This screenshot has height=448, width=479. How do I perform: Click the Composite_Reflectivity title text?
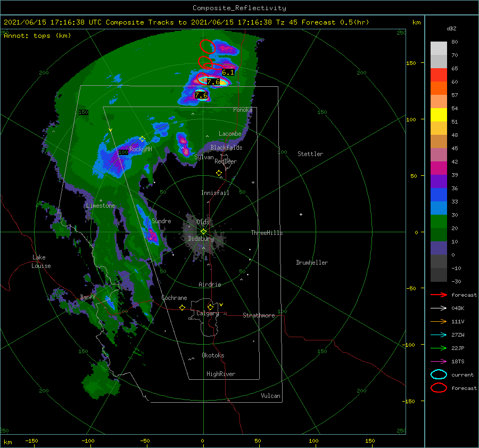240,8
